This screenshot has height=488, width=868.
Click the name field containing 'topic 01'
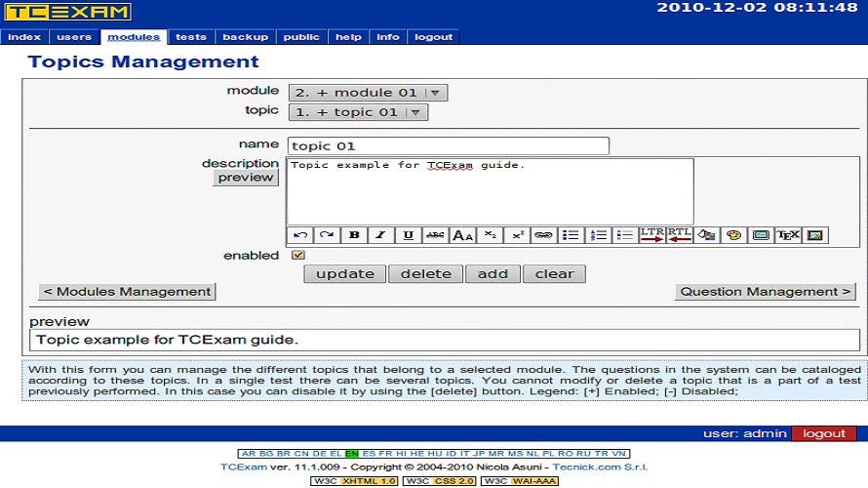(x=449, y=146)
